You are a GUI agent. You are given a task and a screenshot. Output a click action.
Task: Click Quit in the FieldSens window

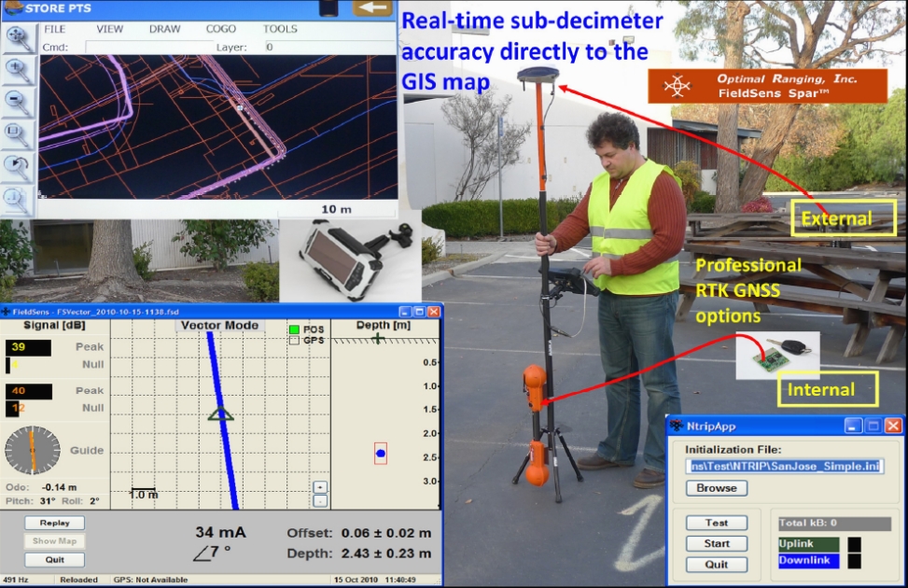pos(54,560)
